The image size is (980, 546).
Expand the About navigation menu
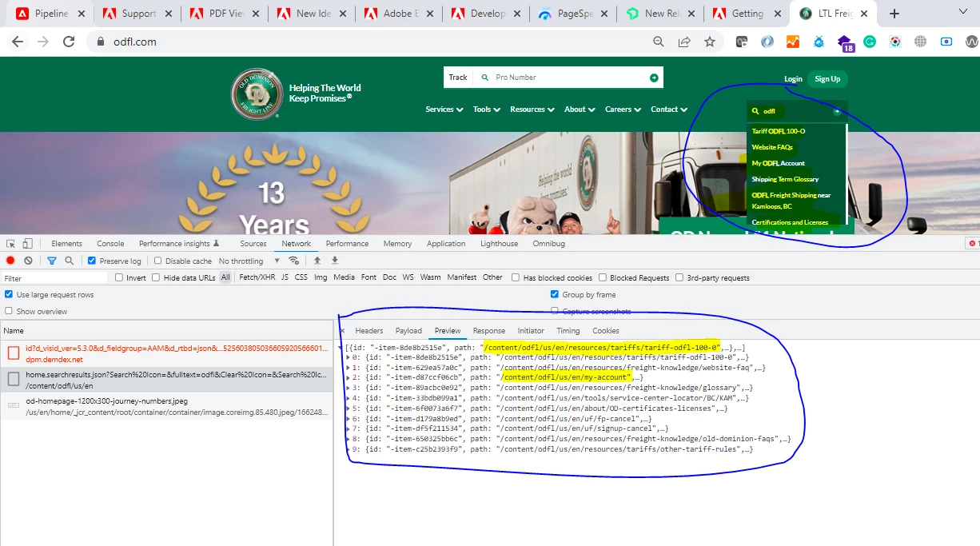(580, 110)
